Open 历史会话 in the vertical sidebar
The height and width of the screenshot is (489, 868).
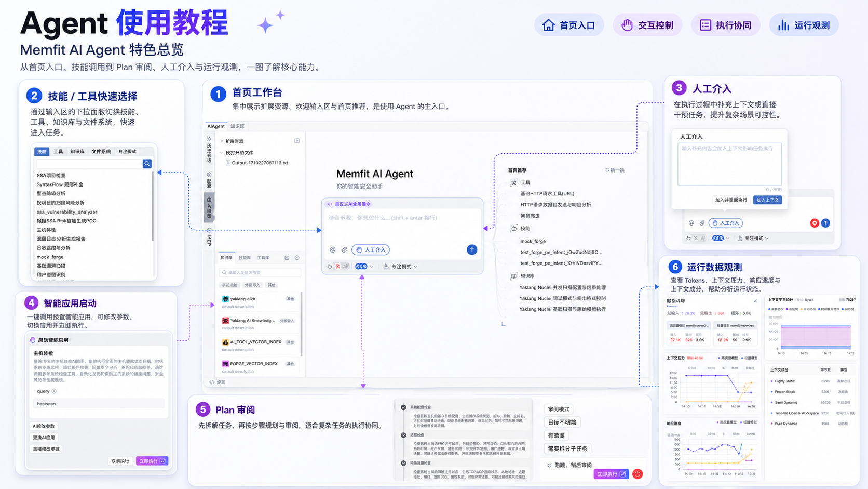[x=209, y=150]
